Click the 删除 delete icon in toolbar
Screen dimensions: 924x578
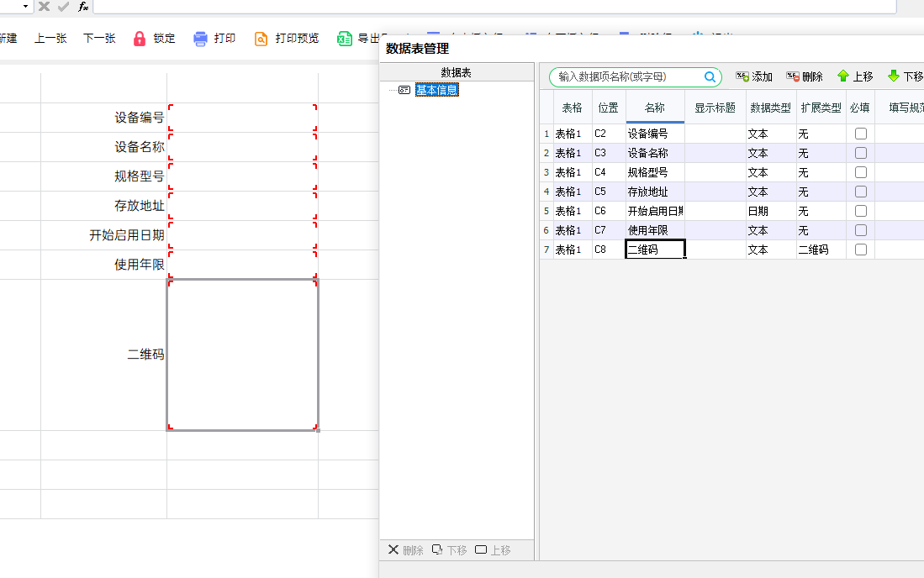[x=793, y=76]
